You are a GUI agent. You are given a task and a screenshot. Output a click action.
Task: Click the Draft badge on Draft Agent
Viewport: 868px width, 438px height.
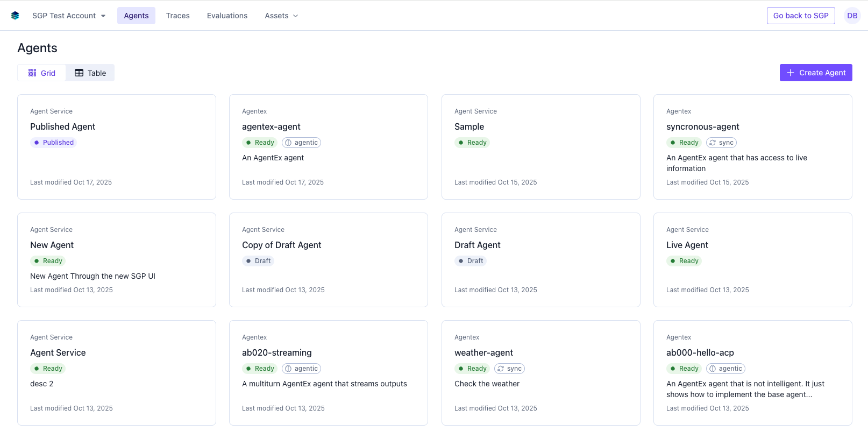pyautogui.click(x=470, y=261)
